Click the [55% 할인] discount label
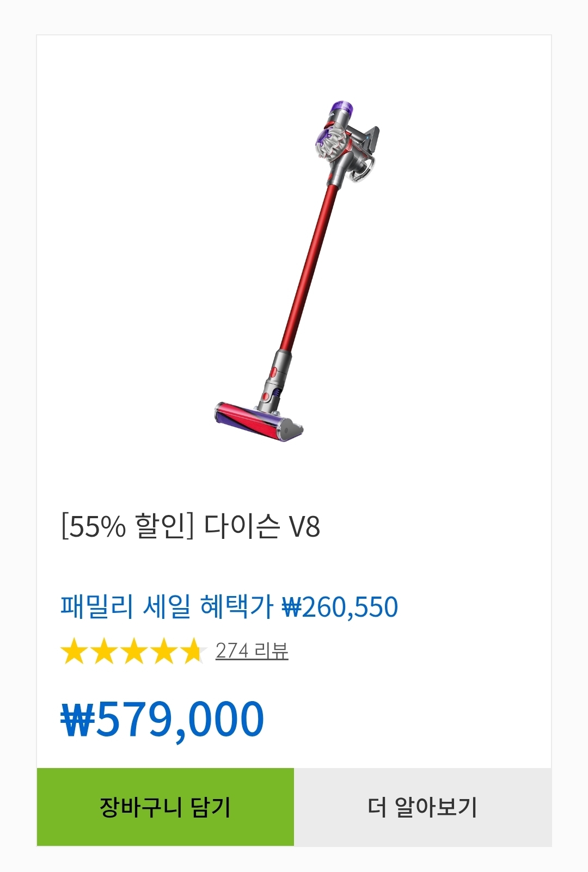Image resolution: width=588 pixels, height=872 pixels. click(127, 526)
